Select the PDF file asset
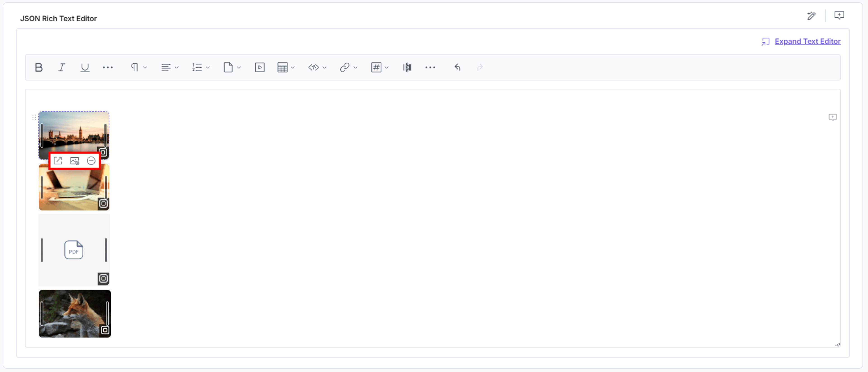This screenshot has width=868, height=372. (x=74, y=250)
